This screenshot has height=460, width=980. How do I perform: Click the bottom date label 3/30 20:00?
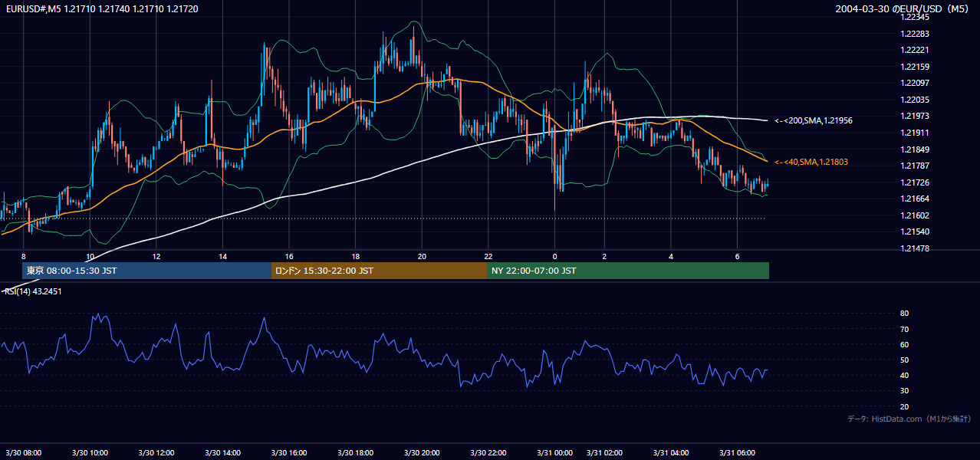tap(422, 453)
